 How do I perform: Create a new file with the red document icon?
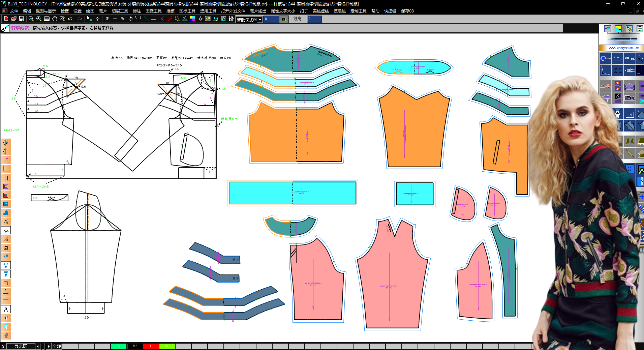[6, 19]
